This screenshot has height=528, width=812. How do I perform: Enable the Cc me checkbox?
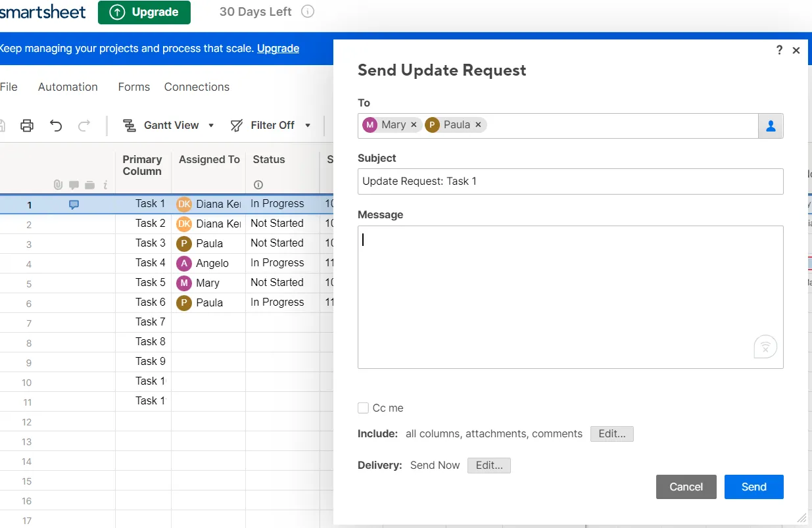tap(363, 408)
